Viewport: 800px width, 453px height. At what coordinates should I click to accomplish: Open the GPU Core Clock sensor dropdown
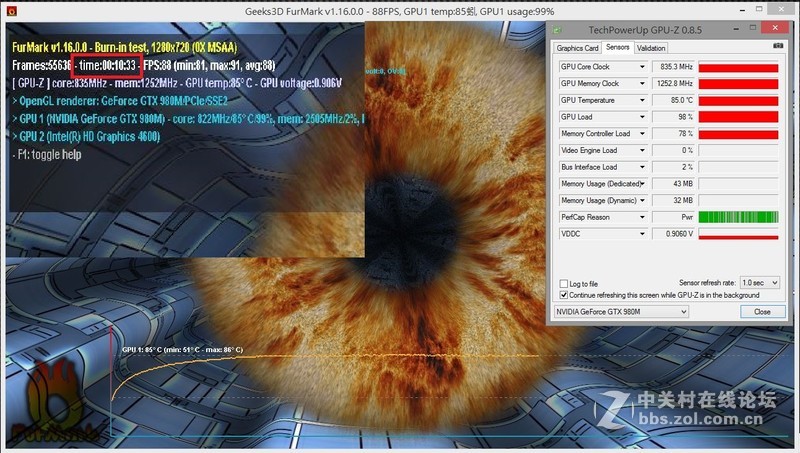click(x=642, y=67)
